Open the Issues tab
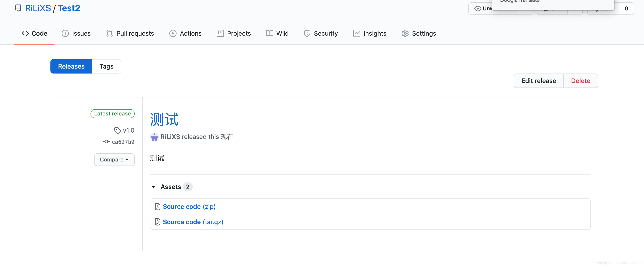Screen dimensions: 644x267 point(76,33)
